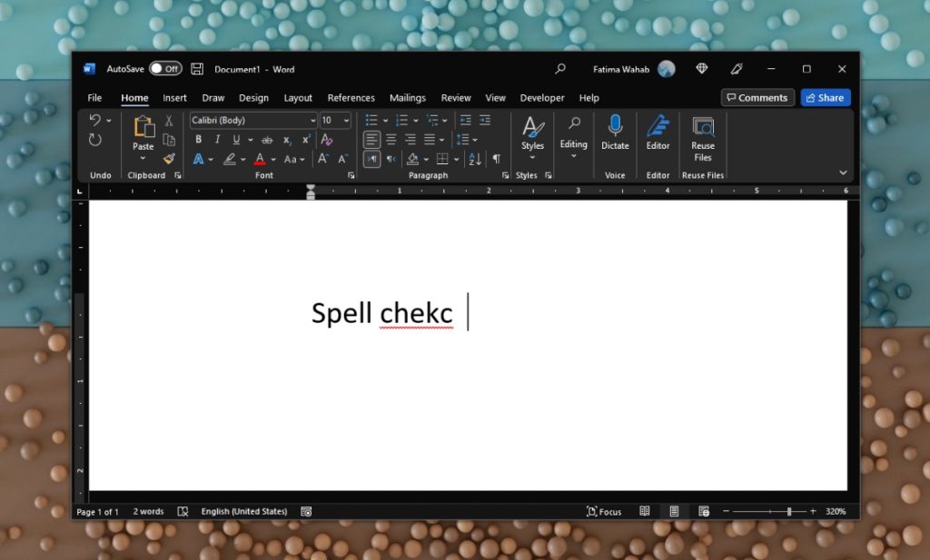The height and width of the screenshot is (560, 930).
Task: Switch to the Review ribbon tab
Action: pyautogui.click(x=456, y=97)
